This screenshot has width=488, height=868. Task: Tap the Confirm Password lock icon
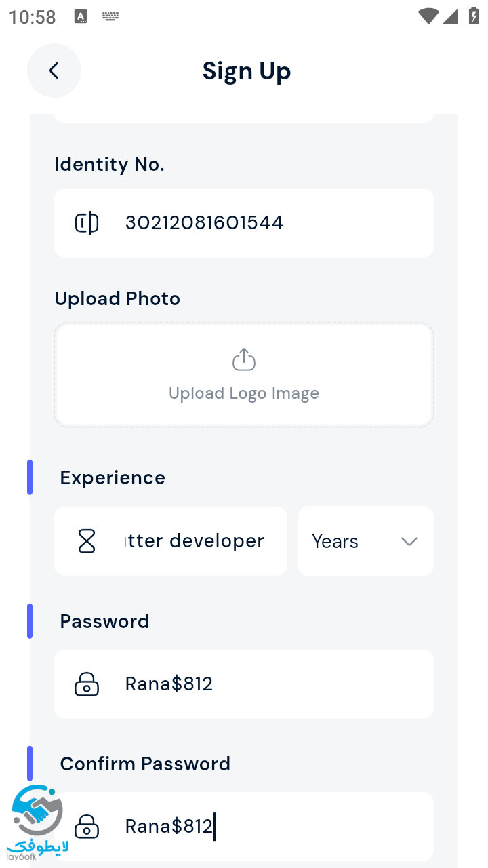[x=87, y=827]
